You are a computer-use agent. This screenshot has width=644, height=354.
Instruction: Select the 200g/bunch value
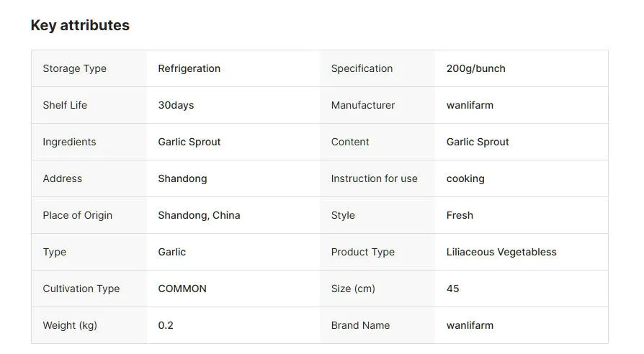pyautogui.click(x=475, y=68)
